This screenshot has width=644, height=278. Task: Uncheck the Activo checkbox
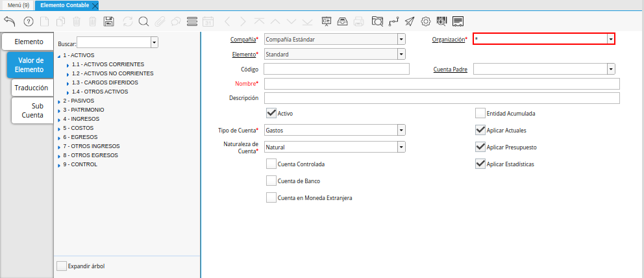point(271,113)
